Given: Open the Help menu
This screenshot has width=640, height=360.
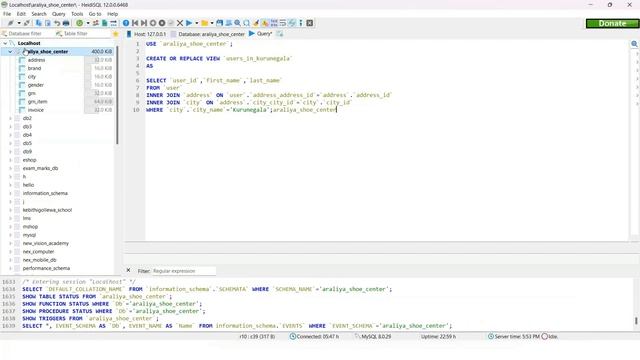Looking at the screenshot, I should (x=112, y=14).
